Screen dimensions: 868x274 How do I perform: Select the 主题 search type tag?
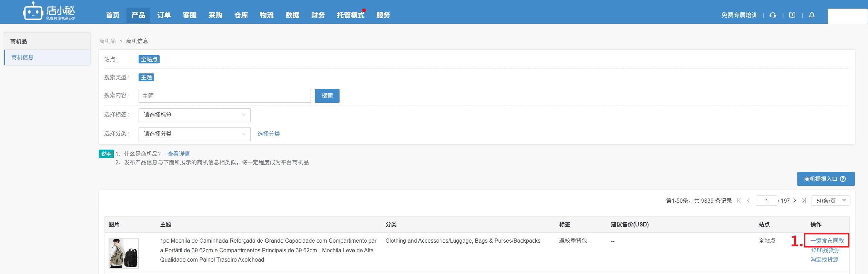coord(146,77)
